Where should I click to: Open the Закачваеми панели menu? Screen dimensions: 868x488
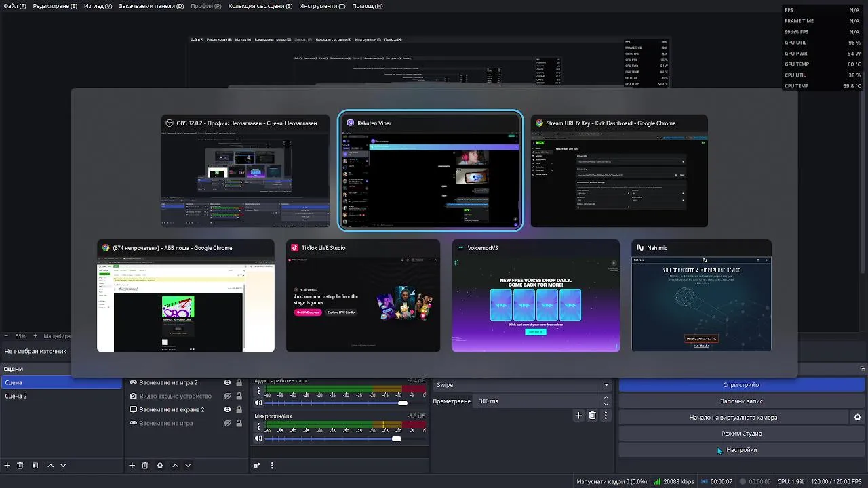151,6
